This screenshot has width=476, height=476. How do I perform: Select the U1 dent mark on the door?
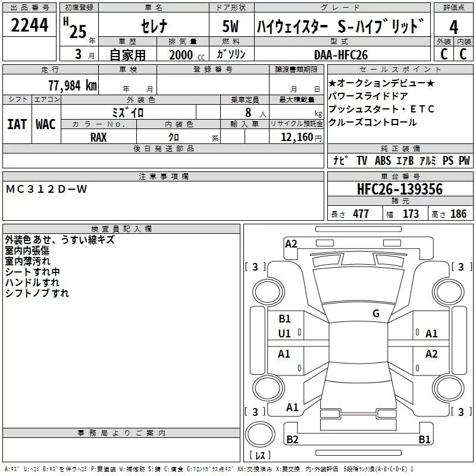pyautogui.click(x=284, y=334)
